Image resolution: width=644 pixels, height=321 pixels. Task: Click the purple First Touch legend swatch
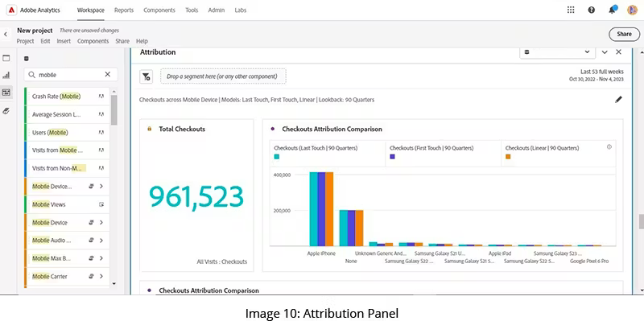[x=392, y=156]
